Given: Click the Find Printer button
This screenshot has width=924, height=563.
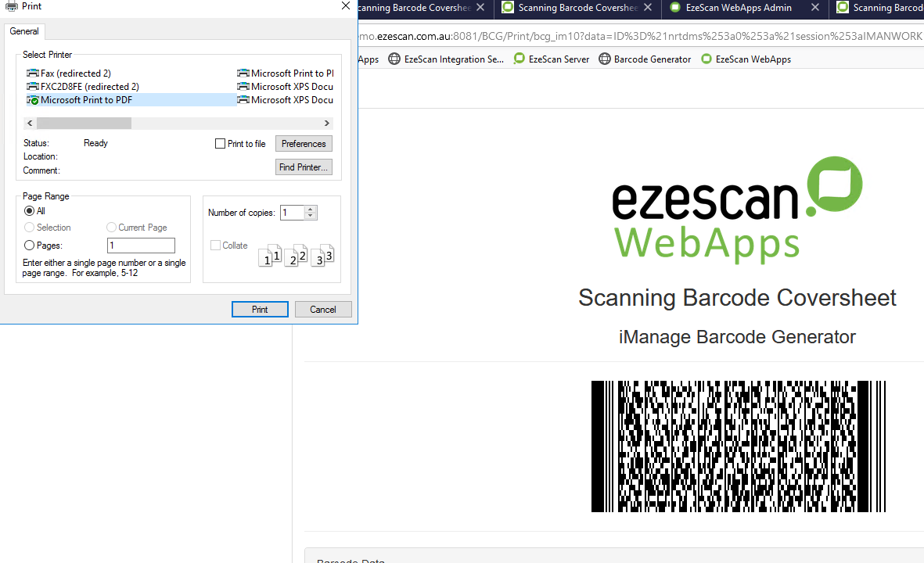Looking at the screenshot, I should pyautogui.click(x=304, y=167).
